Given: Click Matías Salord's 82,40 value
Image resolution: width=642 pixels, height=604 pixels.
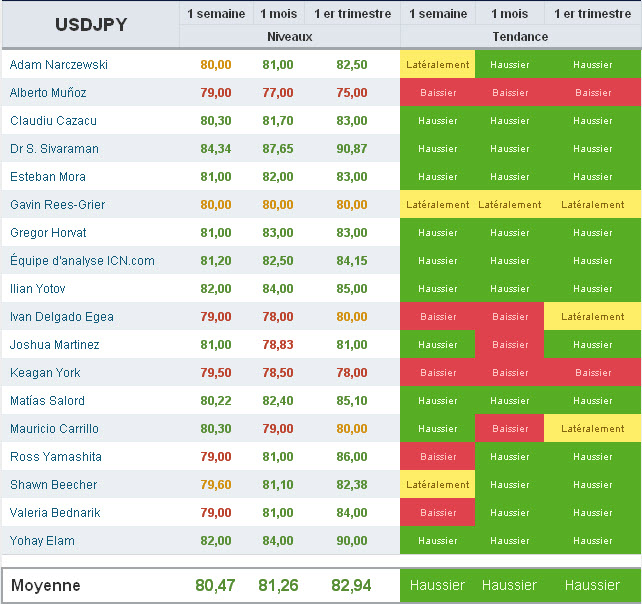Looking at the screenshot, I should pyautogui.click(x=278, y=400).
